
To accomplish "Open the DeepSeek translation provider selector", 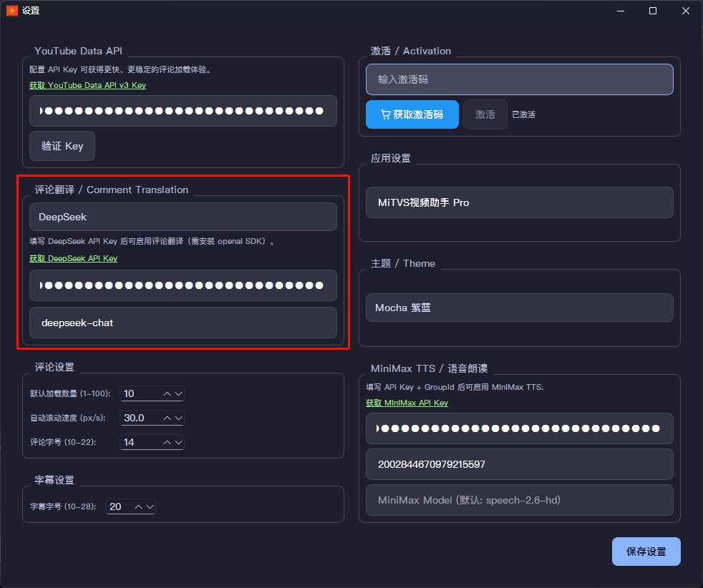I will click(183, 216).
